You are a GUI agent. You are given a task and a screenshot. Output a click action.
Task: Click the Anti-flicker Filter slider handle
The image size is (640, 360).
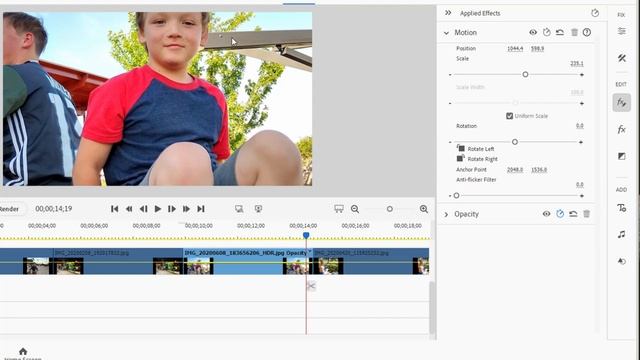pyautogui.click(x=456, y=196)
